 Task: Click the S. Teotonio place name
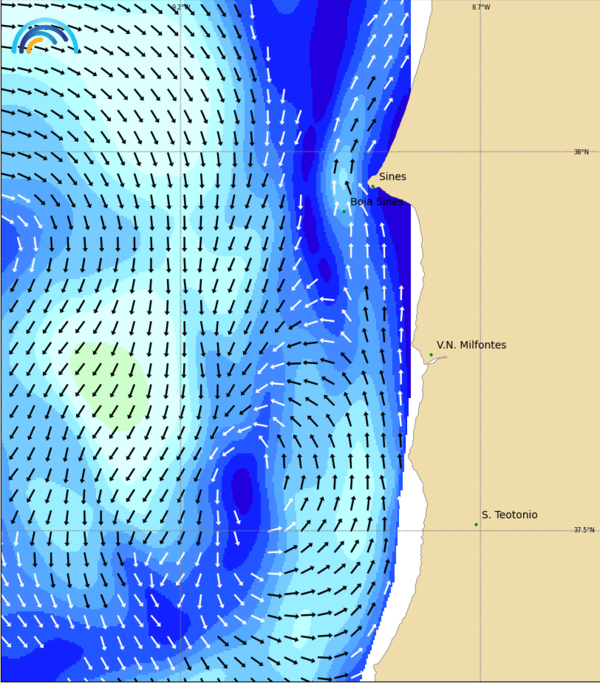click(509, 515)
